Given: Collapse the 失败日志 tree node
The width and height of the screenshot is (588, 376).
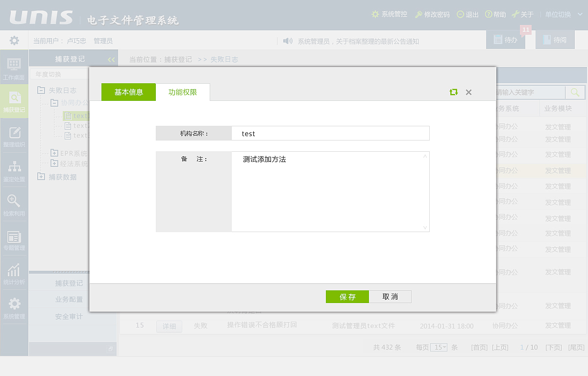Looking at the screenshot, I should coord(40,90).
